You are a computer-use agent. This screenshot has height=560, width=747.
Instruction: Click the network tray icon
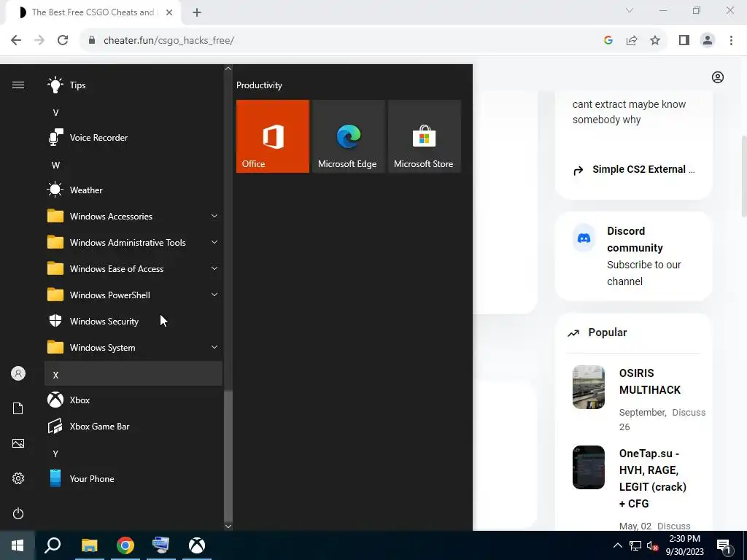pyautogui.click(x=635, y=545)
